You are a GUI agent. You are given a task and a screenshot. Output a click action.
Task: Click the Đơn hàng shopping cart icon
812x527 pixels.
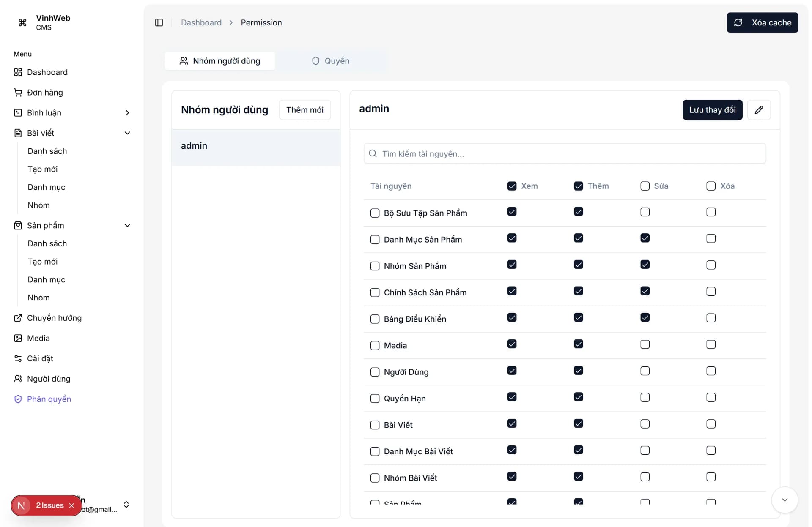click(18, 92)
